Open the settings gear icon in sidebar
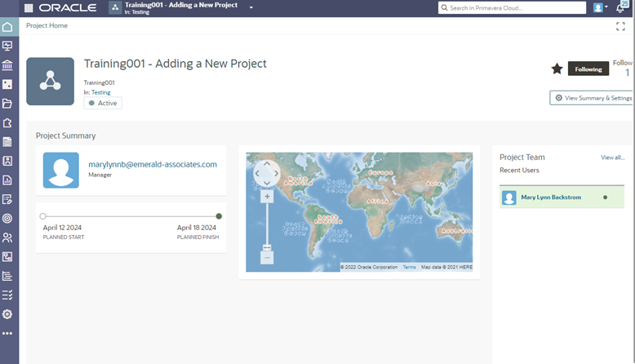Screen dimensions: 635x364 tap(7, 314)
